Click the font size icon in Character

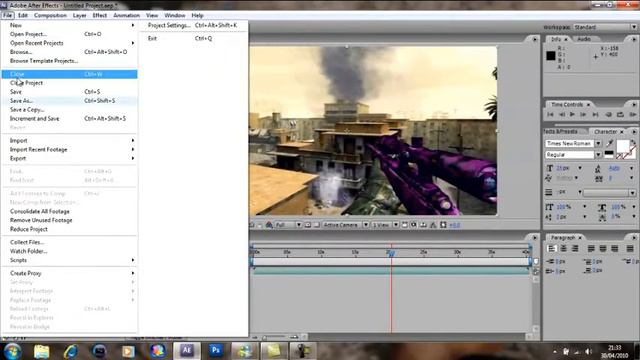point(550,168)
